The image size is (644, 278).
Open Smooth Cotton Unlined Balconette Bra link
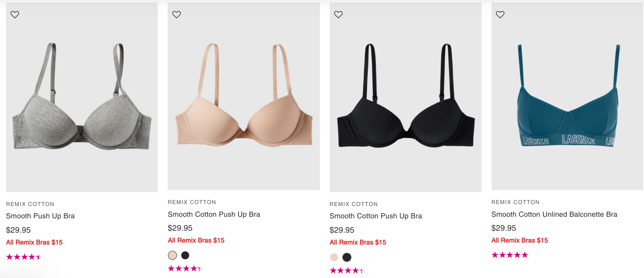coord(554,214)
